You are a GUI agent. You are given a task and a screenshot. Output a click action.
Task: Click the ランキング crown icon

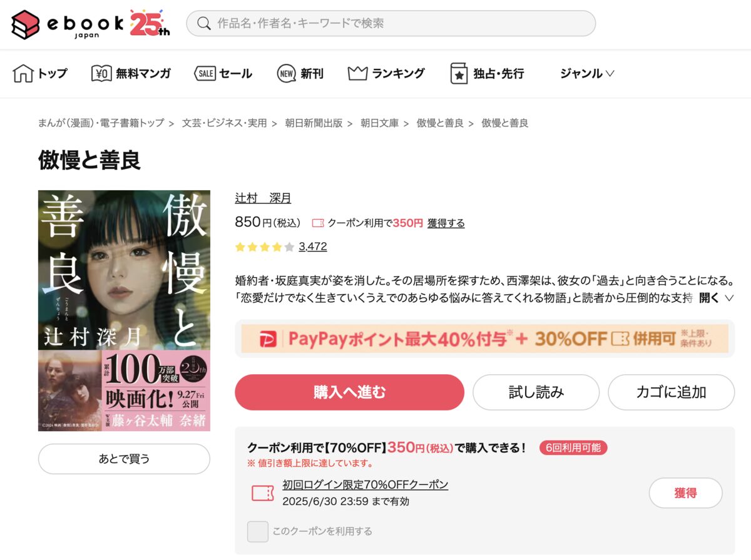pyautogui.click(x=357, y=73)
